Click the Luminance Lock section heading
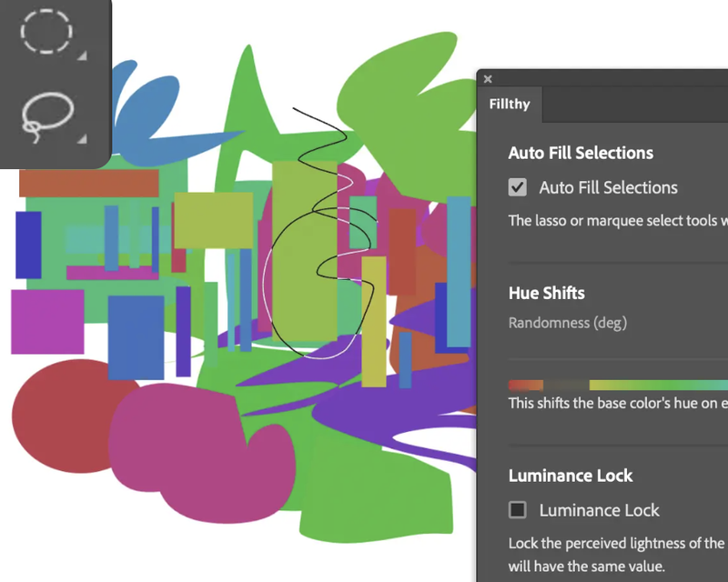Image resolution: width=728 pixels, height=582 pixels. (570, 476)
